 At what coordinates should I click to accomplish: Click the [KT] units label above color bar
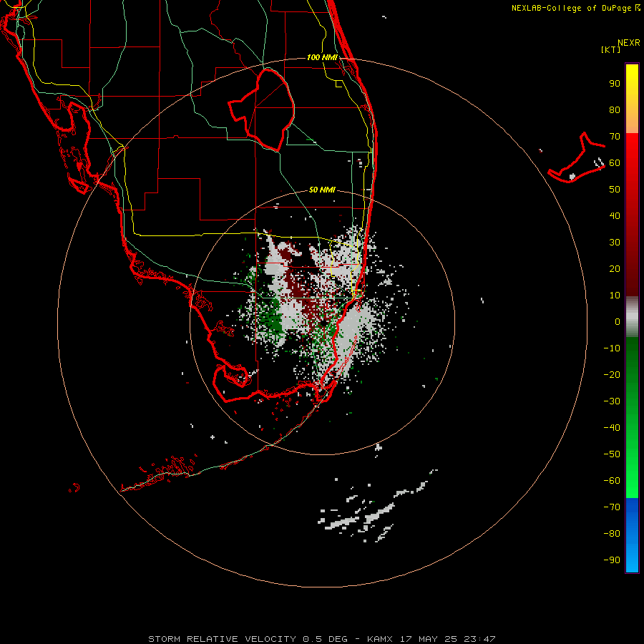point(611,49)
